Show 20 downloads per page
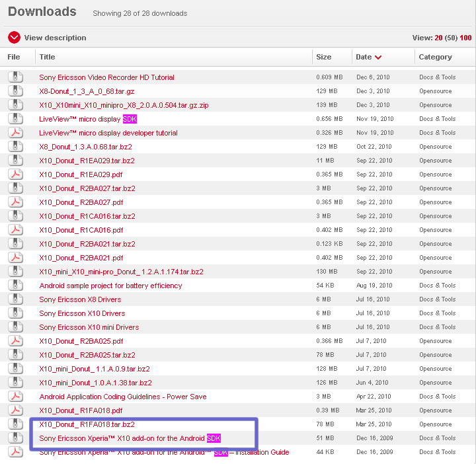Image resolution: width=476 pixels, height=464 pixels. coord(438,38)
